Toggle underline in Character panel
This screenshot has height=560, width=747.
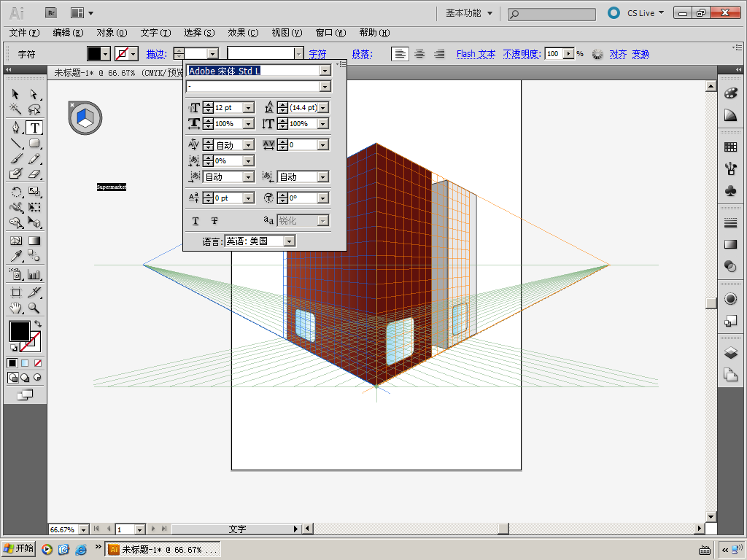(x=196, y=221)
